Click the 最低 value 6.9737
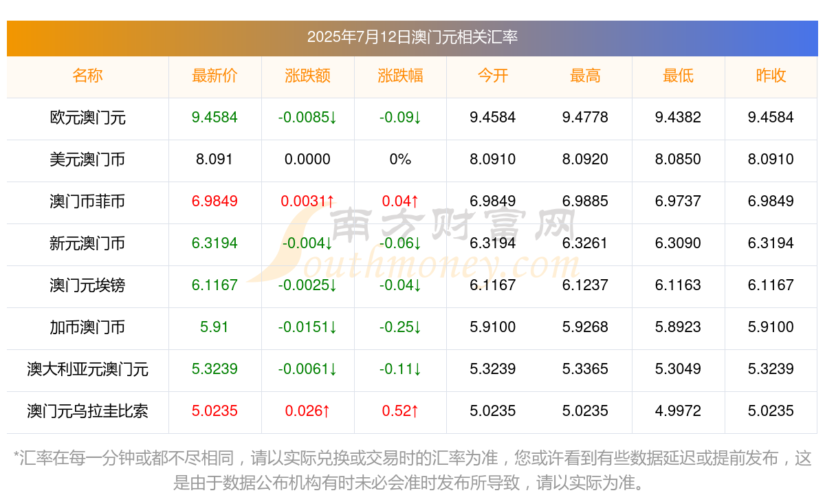The image size is (825, 504). [678, 201]
